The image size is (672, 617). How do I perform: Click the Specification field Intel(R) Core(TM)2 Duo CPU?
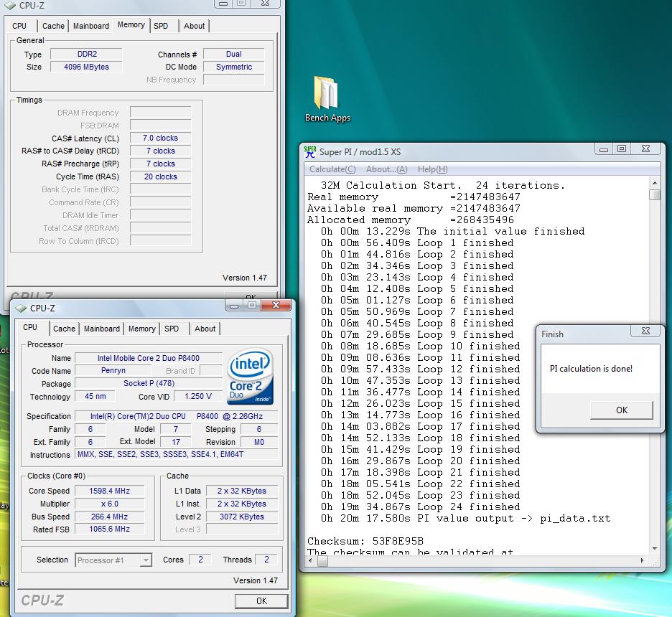177,416
